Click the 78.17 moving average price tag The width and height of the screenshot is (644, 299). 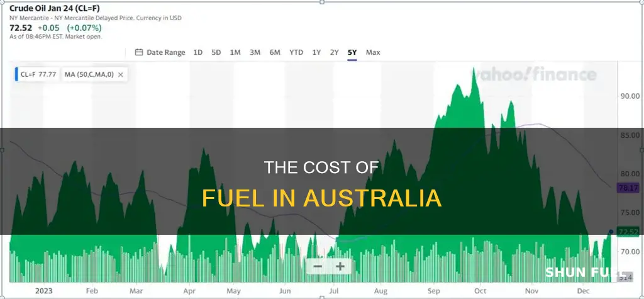pos(628,188)
